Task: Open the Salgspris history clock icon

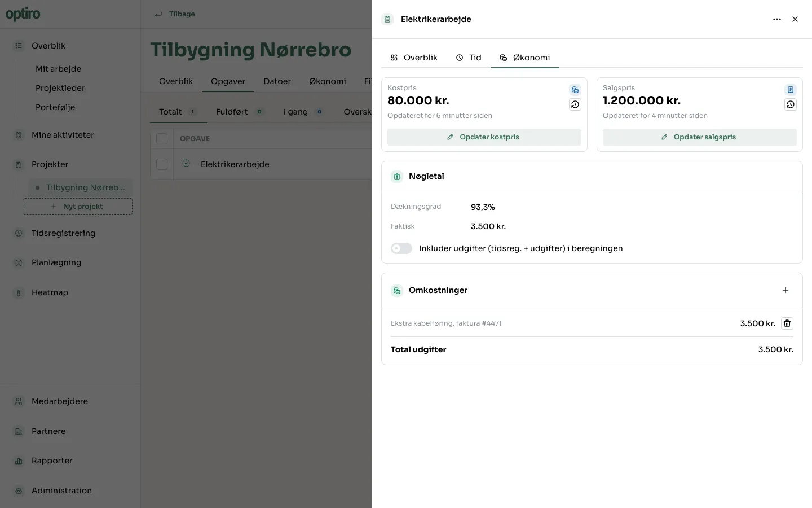Action: (791, 104)
